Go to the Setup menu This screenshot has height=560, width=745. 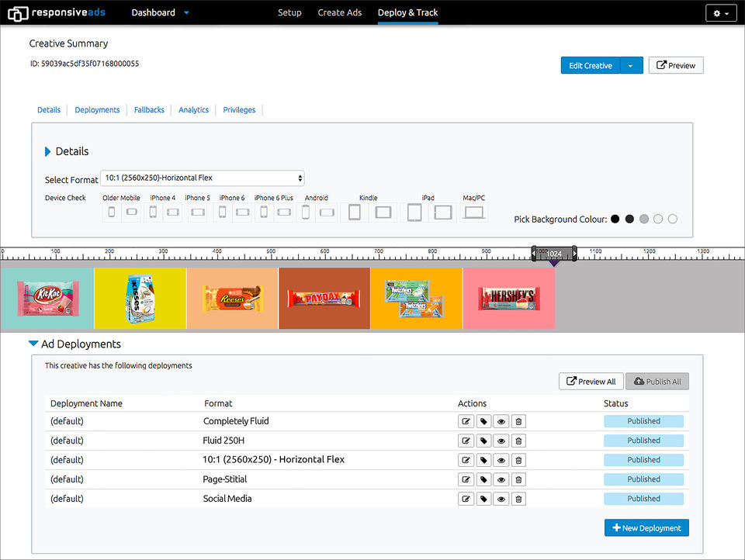(x=289, y=13)
